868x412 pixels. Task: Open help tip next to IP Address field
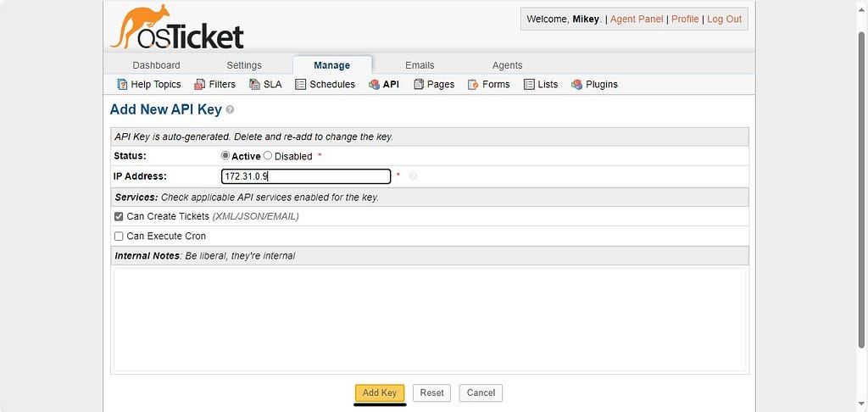pyautogui.click(x=413, y=176)
